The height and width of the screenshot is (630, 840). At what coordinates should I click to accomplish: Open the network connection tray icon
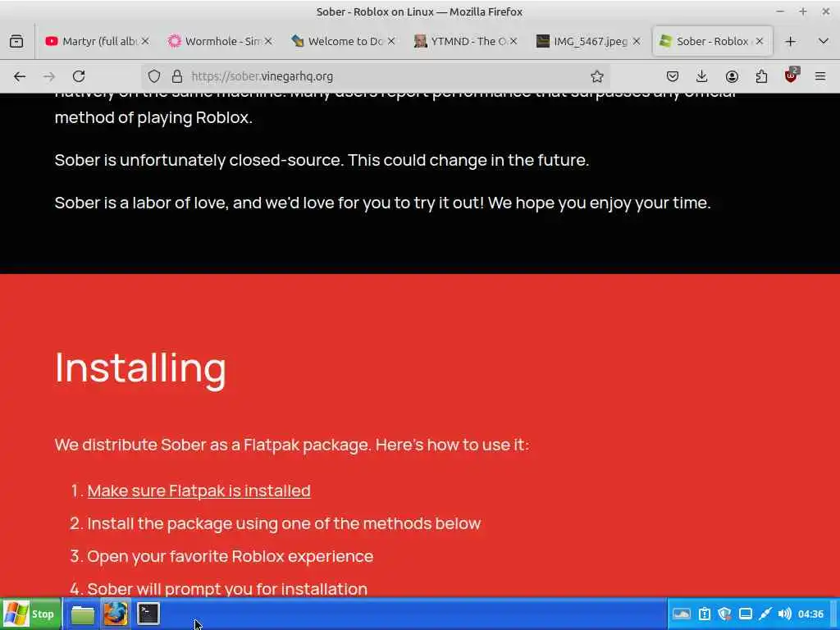click(x=765, y=614)
